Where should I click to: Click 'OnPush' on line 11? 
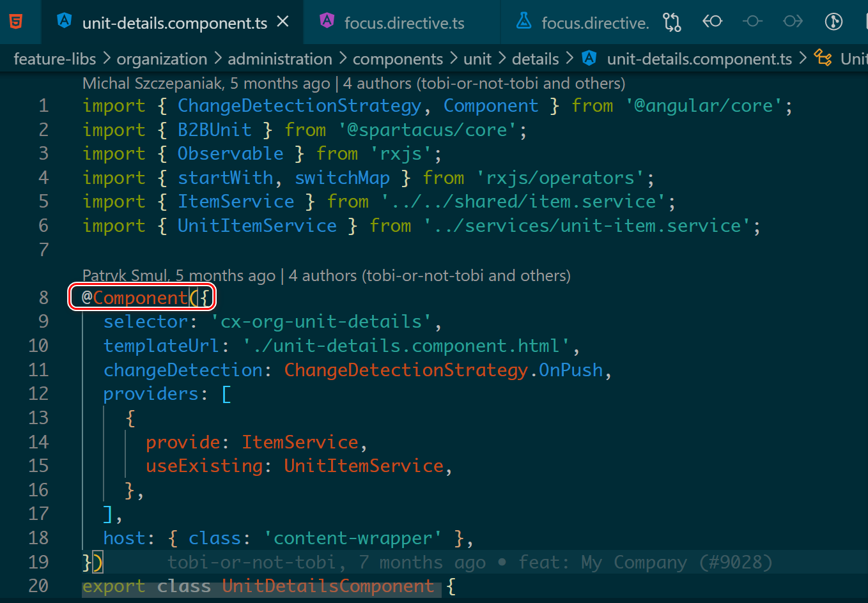coord(571,370)
